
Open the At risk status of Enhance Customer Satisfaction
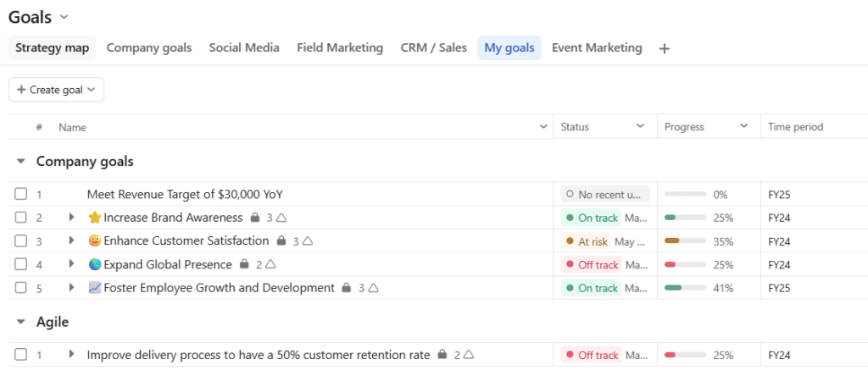(587, 241)
